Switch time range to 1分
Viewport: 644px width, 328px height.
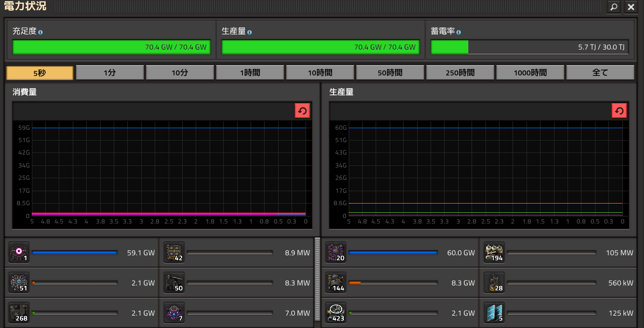(x=109, y=73)
